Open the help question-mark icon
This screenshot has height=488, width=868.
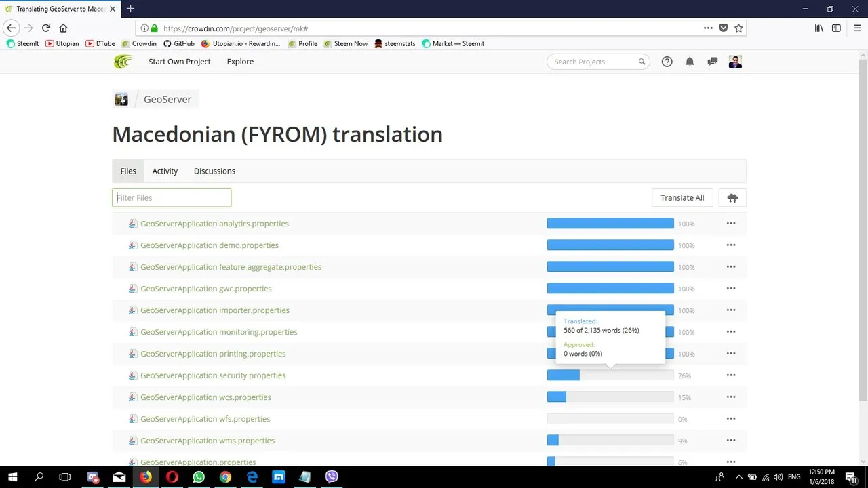coord(667,62)
